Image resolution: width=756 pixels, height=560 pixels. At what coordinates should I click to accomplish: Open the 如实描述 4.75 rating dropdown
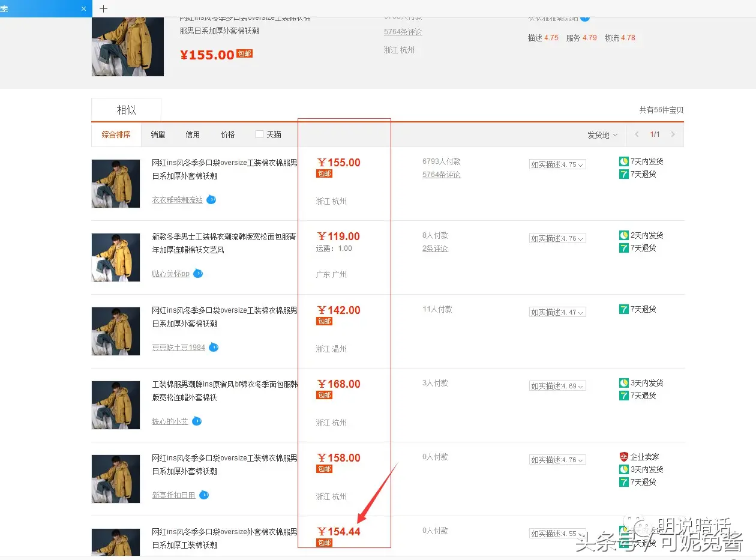pos(557,164)
